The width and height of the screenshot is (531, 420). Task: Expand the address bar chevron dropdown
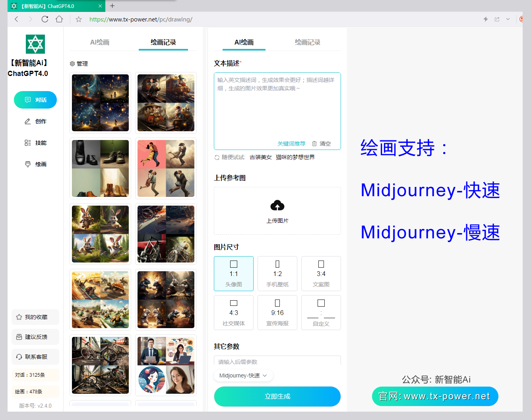[x=508, y=19]
